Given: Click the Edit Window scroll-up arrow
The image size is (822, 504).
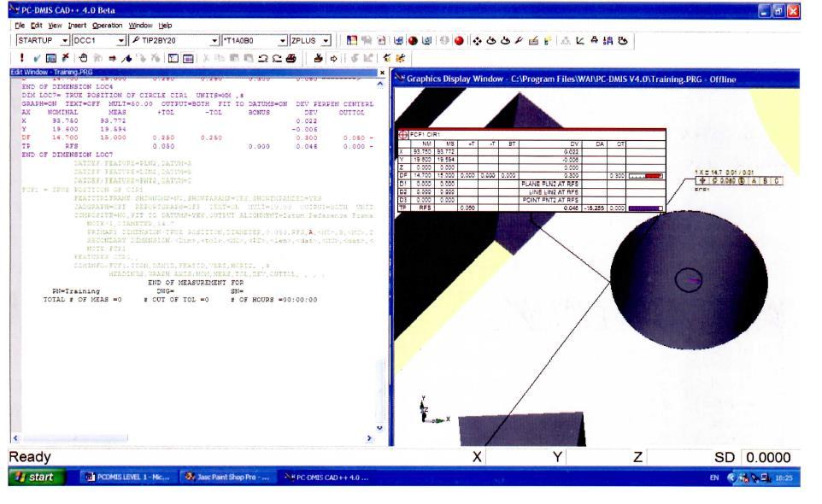Looking at the screenshot, I should [x=380, y=84].
